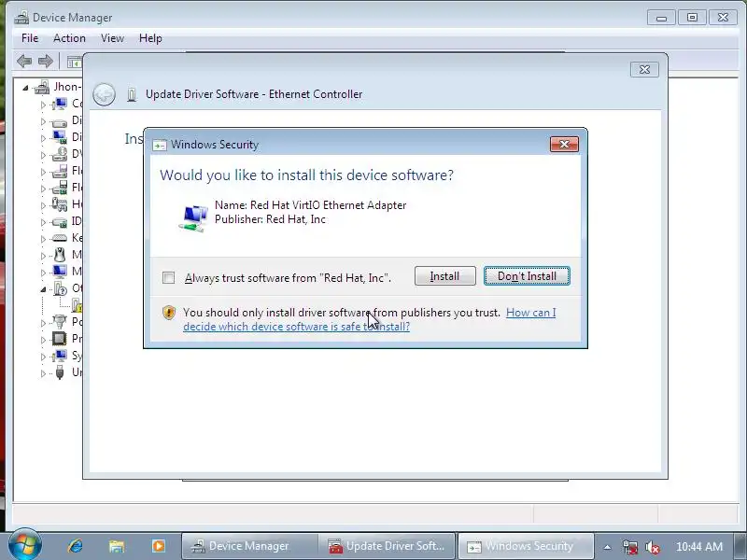Select the Jhon- computer root icon
Image resolution: width=747 pixels, height=560 pixels.
(x=42, y=87)
